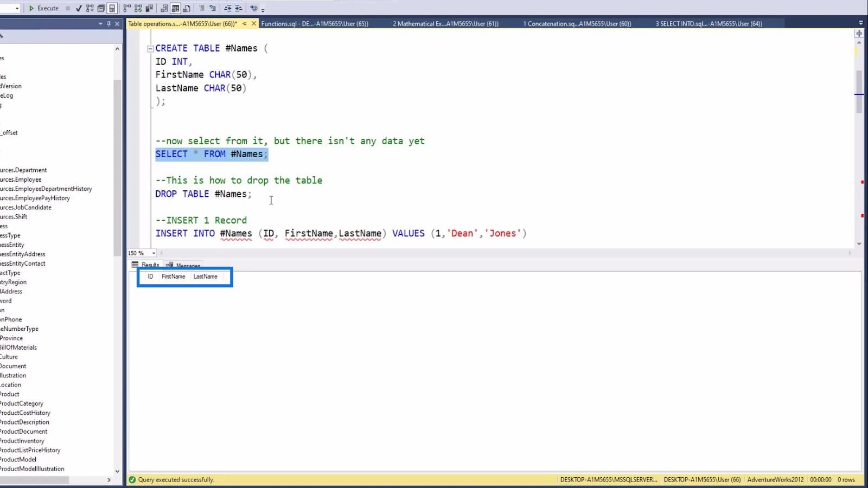Display the estimated execution plan
Screen dimensions: 868x488
pyautogui.click(x=90, y=8)
